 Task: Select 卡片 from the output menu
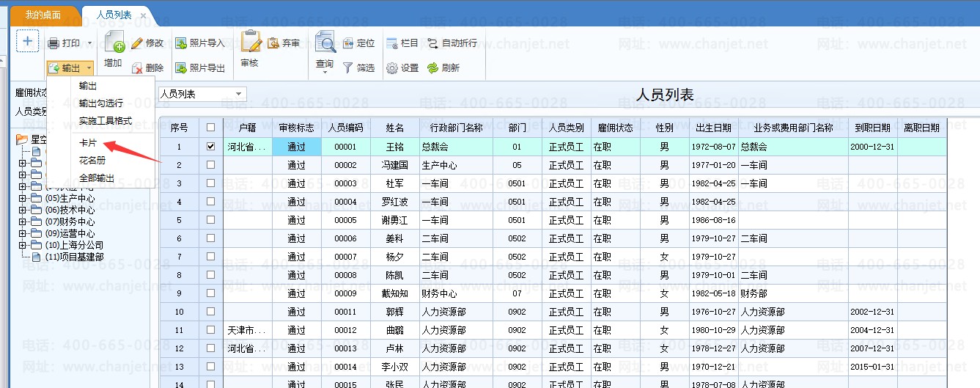(x=88, y=143)
